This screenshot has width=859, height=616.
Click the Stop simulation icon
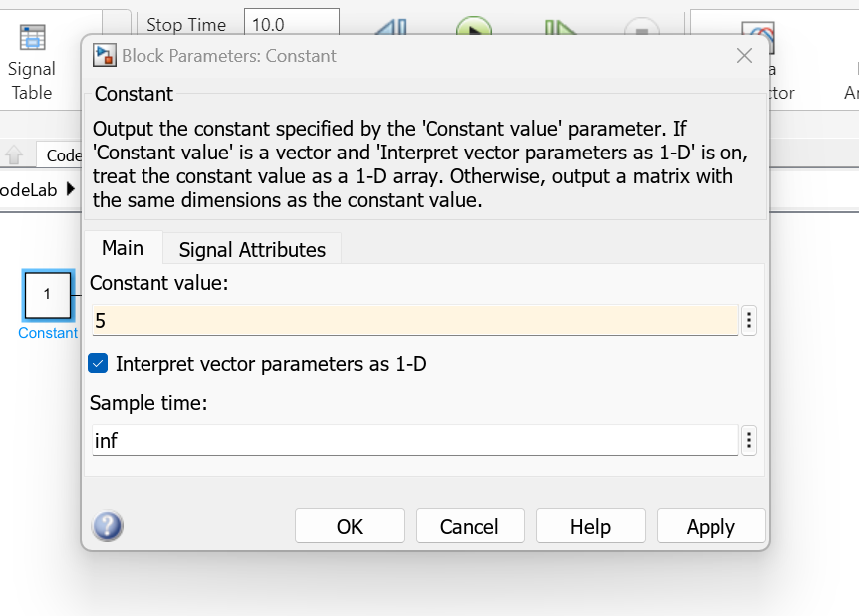(641, 30)
